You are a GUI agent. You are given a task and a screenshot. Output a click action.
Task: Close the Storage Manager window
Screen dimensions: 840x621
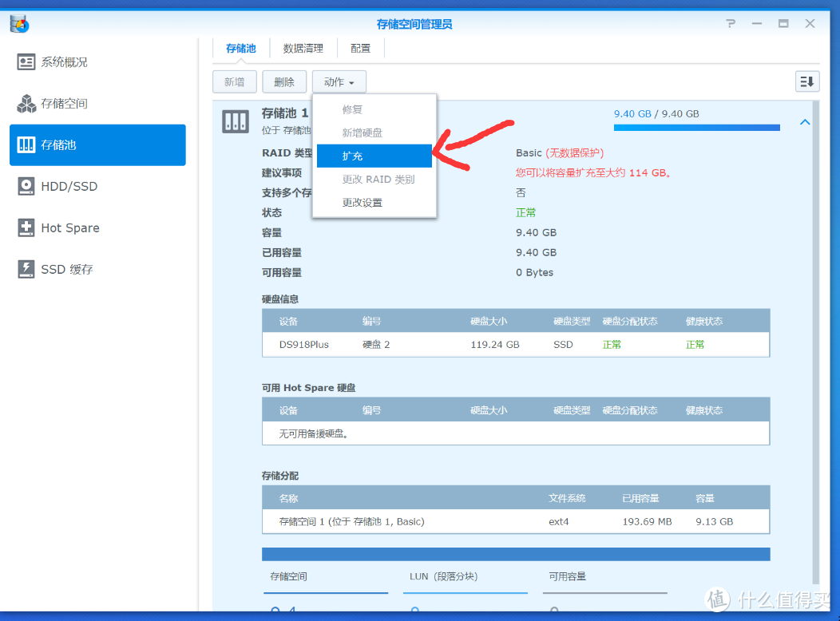click(810, 24)
